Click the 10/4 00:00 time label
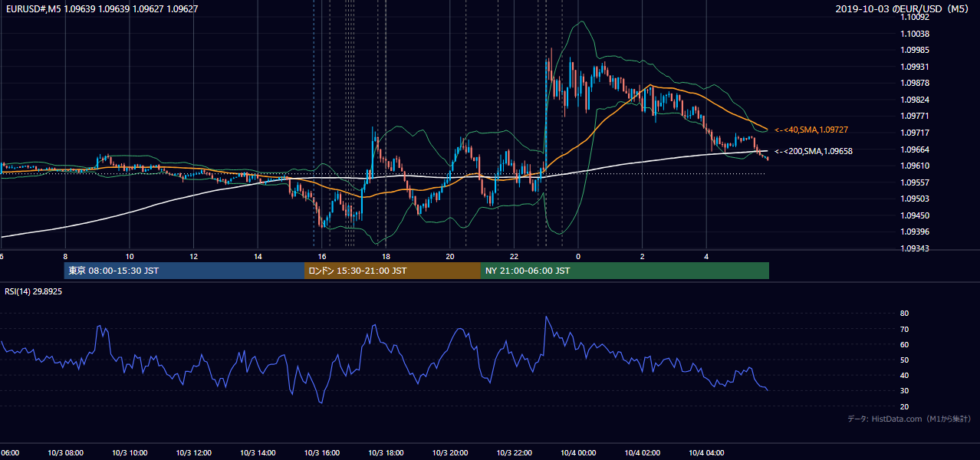980x460 pixels. click(x=578, y=453)
